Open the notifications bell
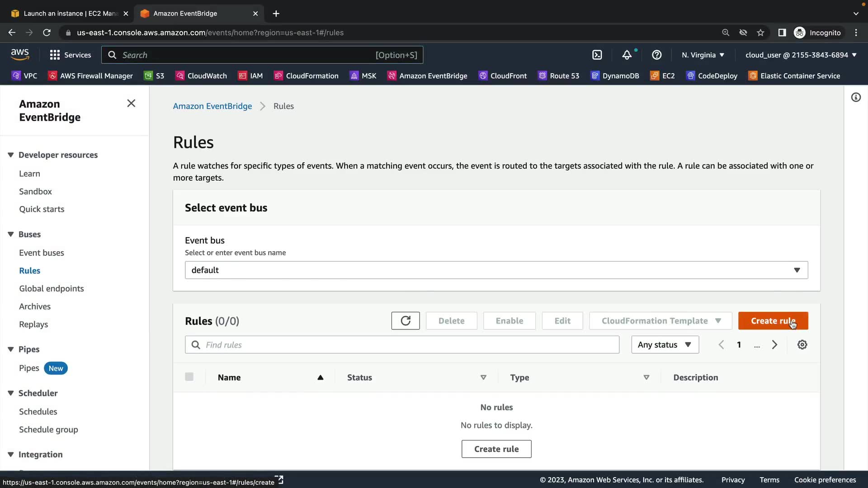Image resolution: width=868 pixels, height=488 pixels. tap(627, 55)
